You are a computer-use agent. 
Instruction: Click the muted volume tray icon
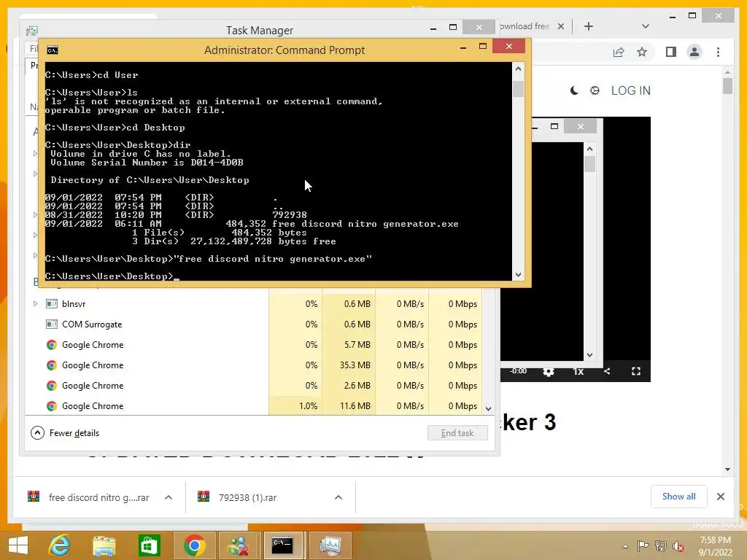tap(678, 546)
